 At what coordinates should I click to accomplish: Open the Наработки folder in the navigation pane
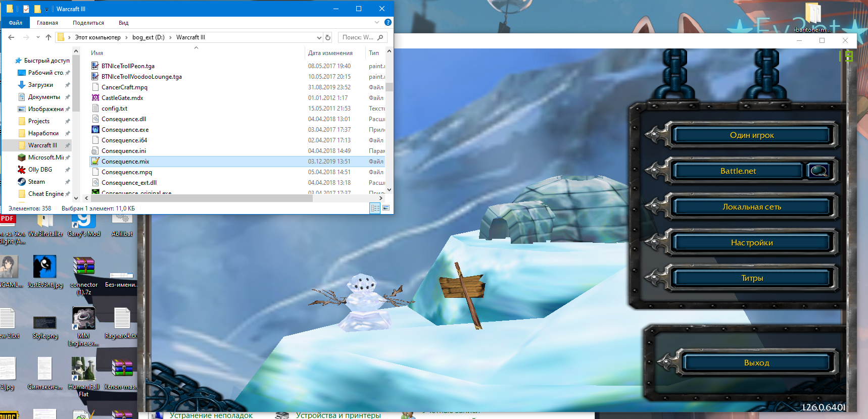tap(43, 133)
